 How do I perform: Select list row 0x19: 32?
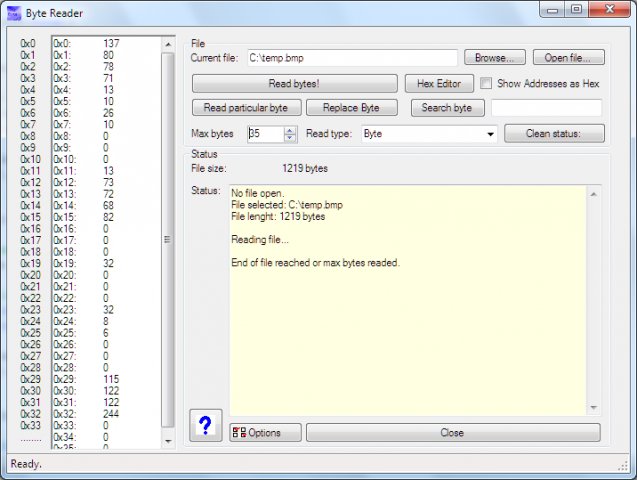coord(107,264)
